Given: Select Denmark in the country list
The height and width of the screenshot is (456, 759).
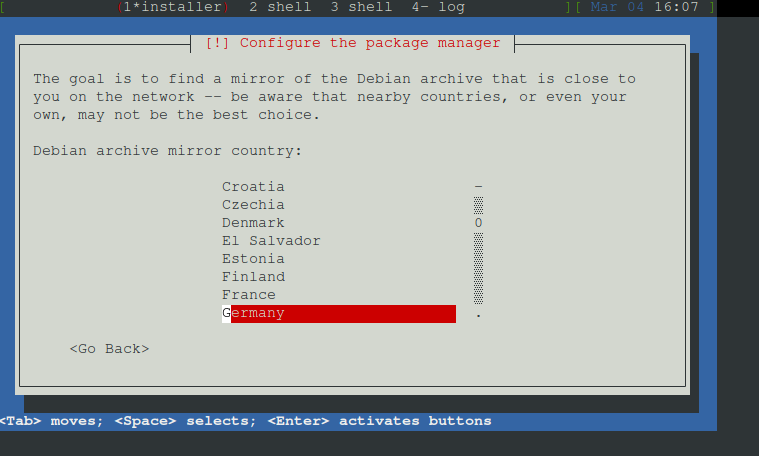Looking at the screenshot, I should click(x=253, y=223).
